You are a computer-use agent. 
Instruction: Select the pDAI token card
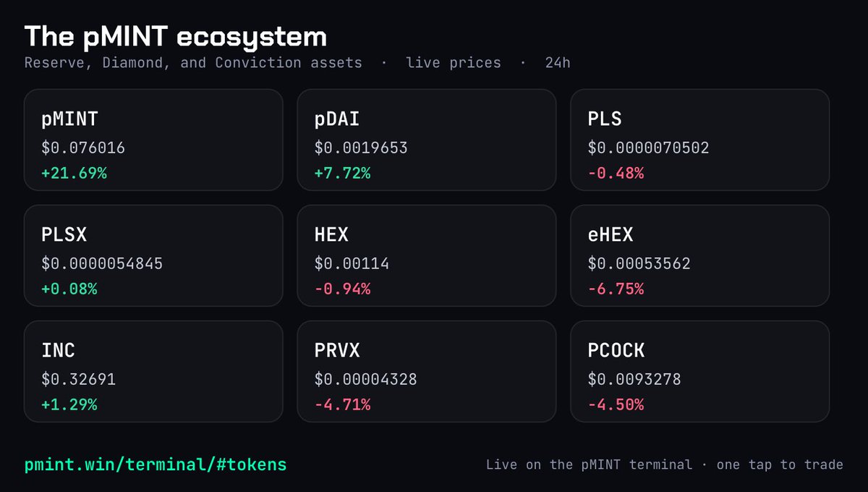click(x=427, y=140)
